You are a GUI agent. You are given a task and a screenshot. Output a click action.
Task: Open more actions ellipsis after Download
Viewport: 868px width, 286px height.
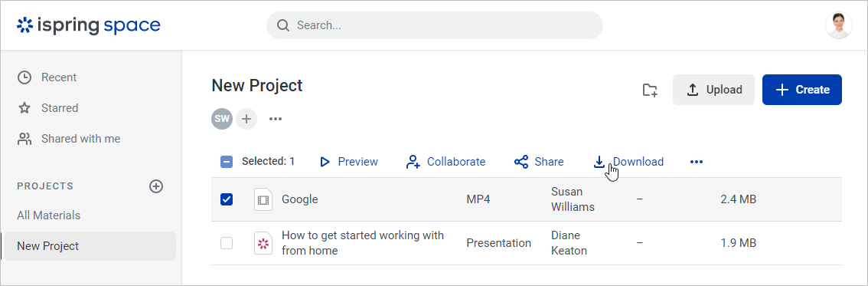point(697,162)
